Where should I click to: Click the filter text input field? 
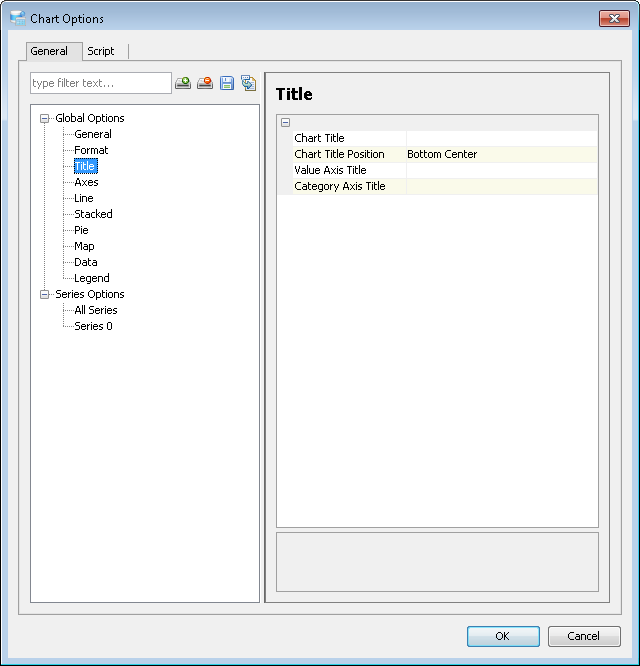[101, 83]
